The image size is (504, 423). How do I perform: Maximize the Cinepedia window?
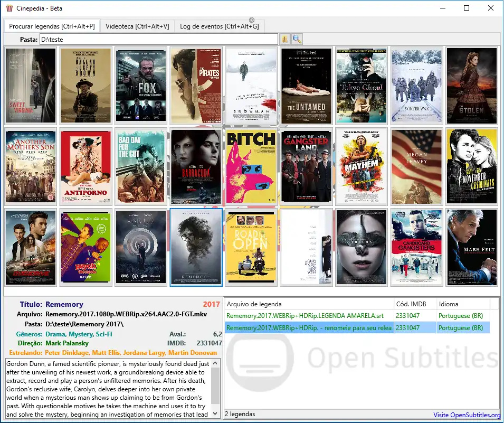click(467, 8)
